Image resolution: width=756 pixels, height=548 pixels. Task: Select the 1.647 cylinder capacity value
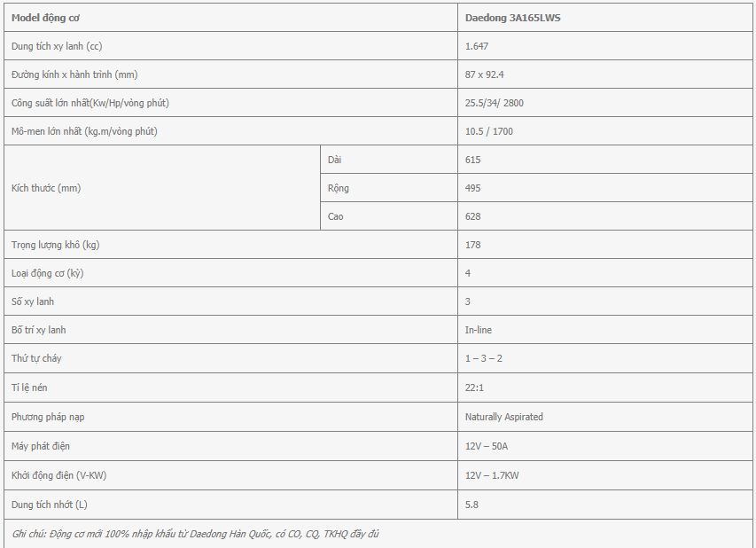(477, 46)
